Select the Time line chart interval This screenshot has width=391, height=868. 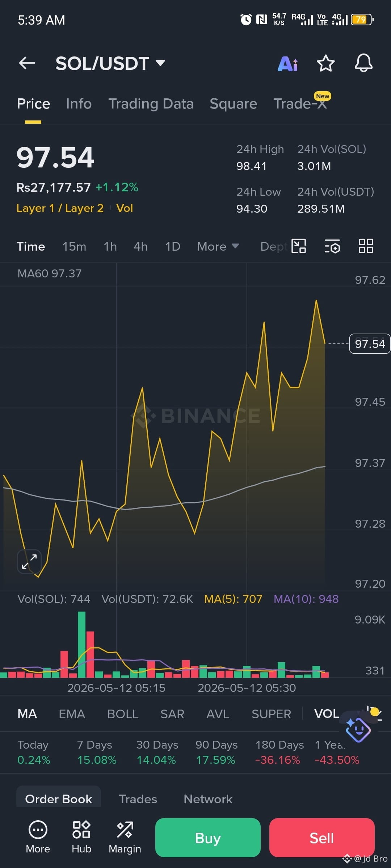point(31,246)
